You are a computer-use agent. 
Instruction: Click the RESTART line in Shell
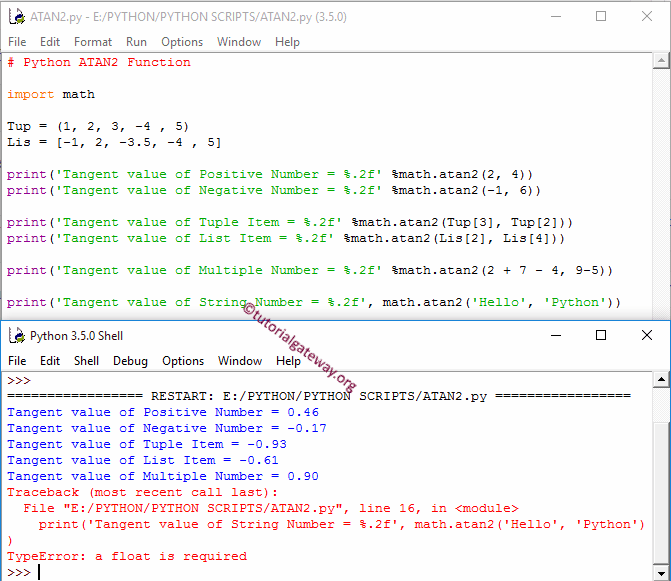click(319, 396)
